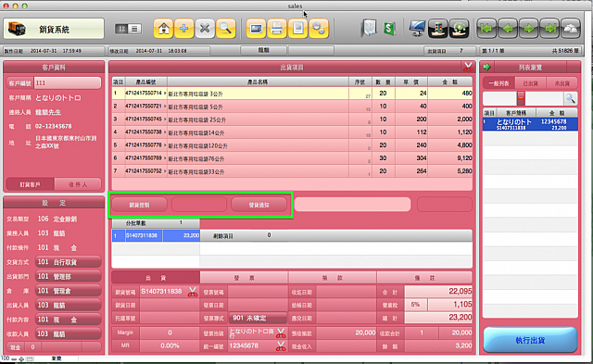Show the 已出貨 list tab

coord(530,83)
